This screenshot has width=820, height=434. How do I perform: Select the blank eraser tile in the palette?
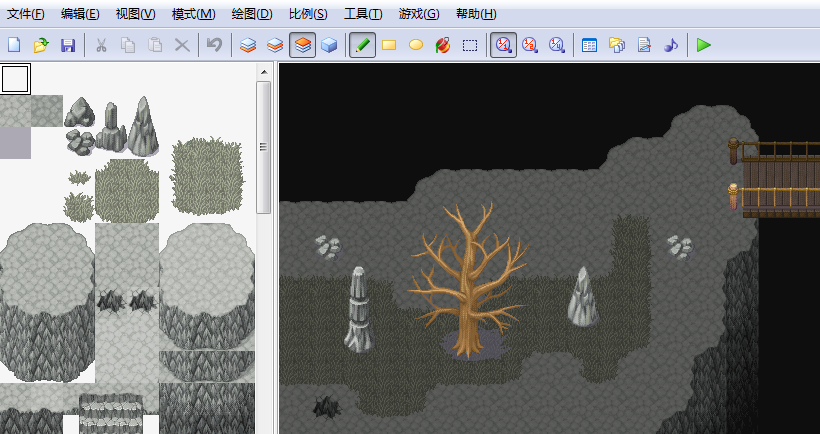pyautogui.click(x=15, y=79)
